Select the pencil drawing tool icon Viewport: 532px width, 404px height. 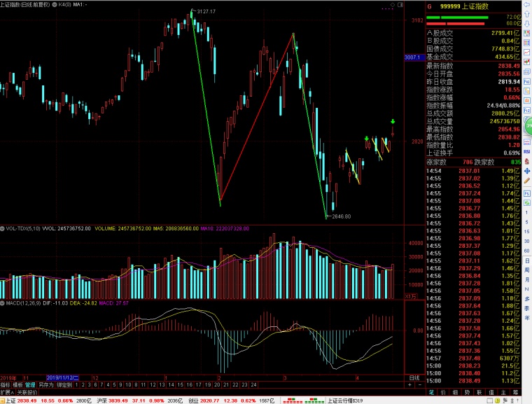527,181
